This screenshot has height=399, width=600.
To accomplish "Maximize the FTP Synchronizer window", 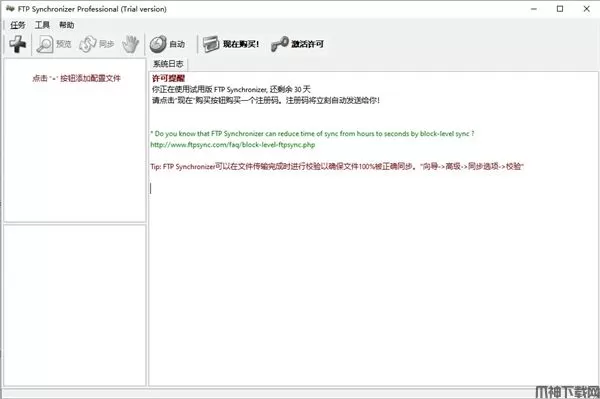I will (x=560, y=9).
